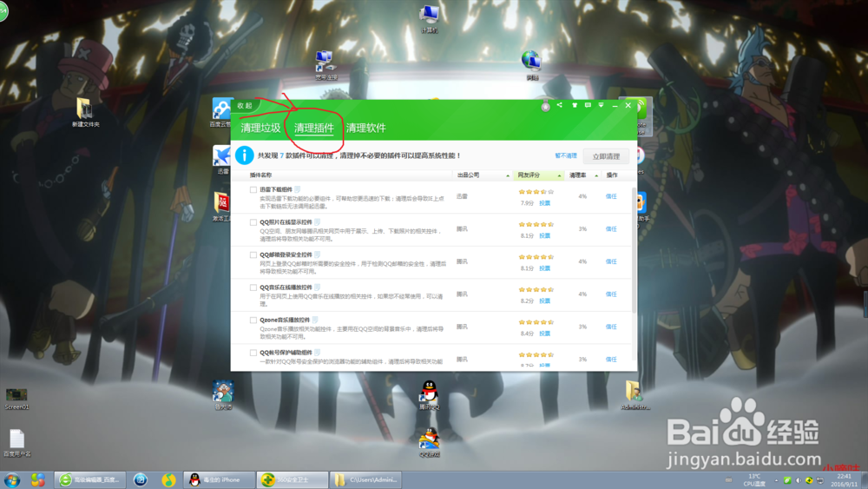868x489 pixels.
Task: Click 投票 for 迅雷下载组件 rating
Action: [x=545, y=203]
